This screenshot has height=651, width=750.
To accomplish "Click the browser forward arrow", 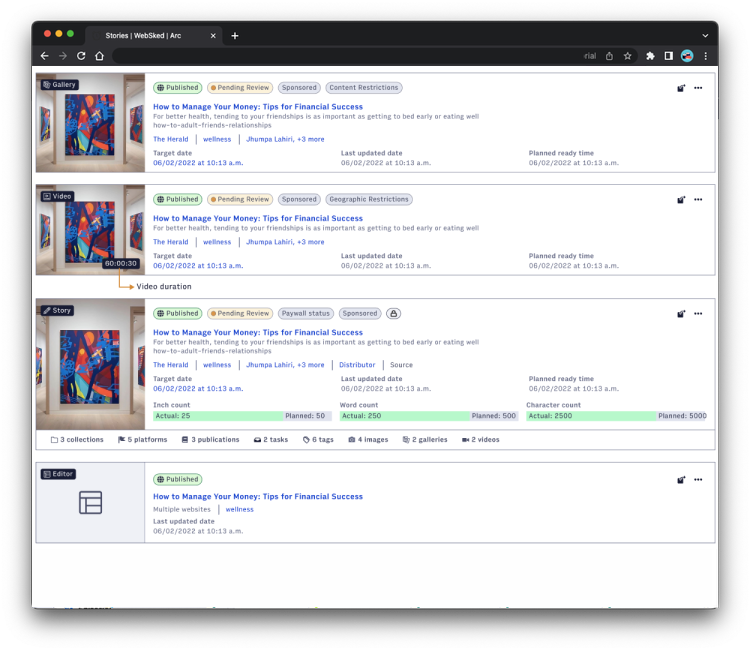I will tap(63, 56).
